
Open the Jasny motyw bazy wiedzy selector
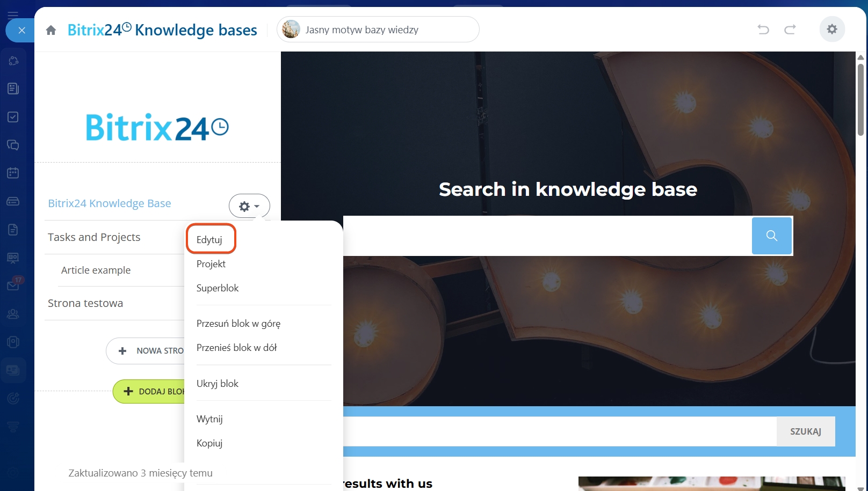(x=378, y=30)
